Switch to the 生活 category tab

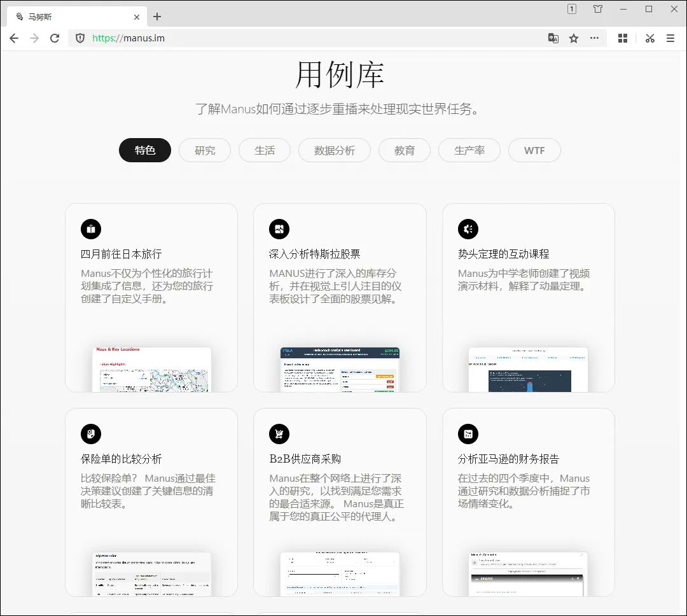(x=265, y=150)
